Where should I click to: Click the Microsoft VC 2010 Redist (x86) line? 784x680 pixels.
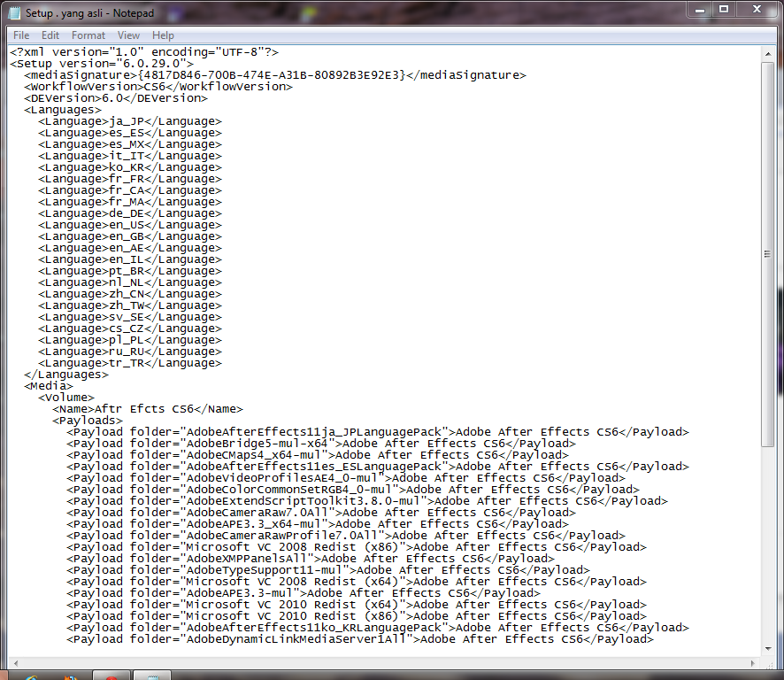(x=357, y=616)
